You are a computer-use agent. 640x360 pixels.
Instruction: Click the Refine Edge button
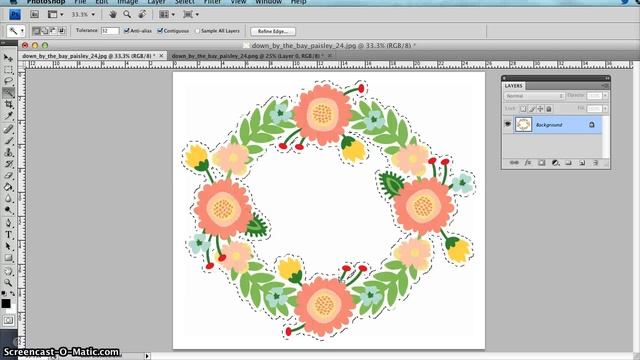(273, 31)
